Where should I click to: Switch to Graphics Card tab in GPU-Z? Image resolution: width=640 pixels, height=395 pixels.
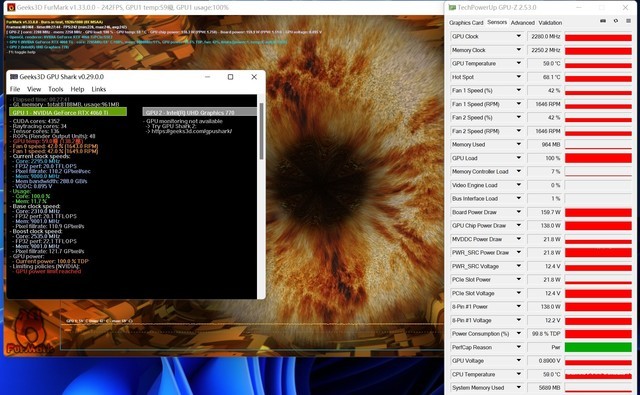(466, 23)
